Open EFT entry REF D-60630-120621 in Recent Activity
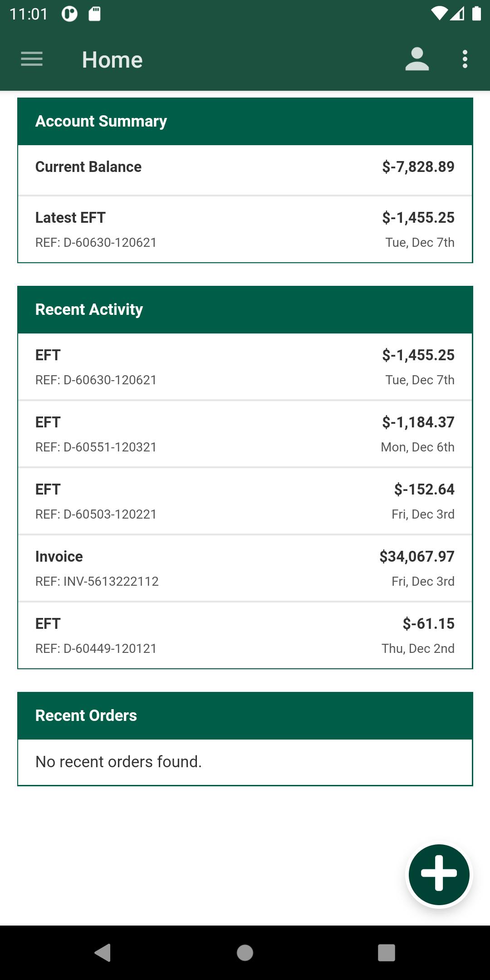Image resolution: width=490 pixels, height=980 pixels. click(x=245, y=367)
